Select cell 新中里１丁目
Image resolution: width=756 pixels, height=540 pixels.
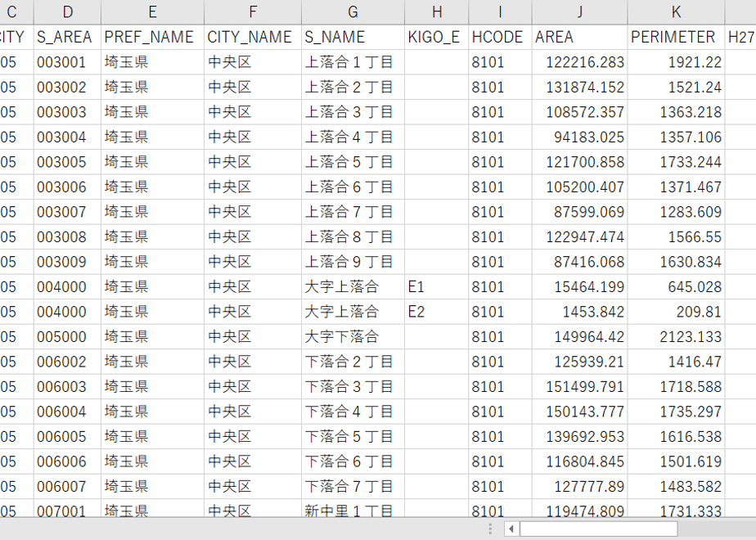pyautogui.click(x=353, y=509)
